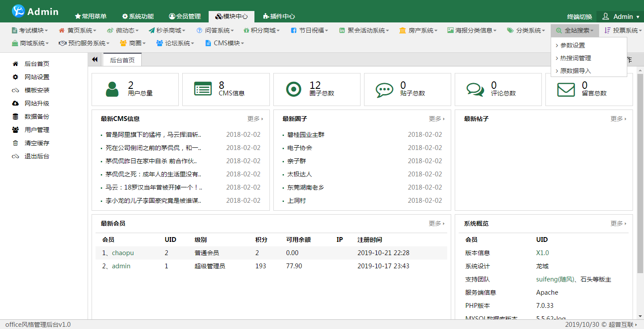Viewport: 644px width, 329px height.
Task: Expand the CMS模块 dropdown
Action: pyautogui.click(x=224, y=43)
